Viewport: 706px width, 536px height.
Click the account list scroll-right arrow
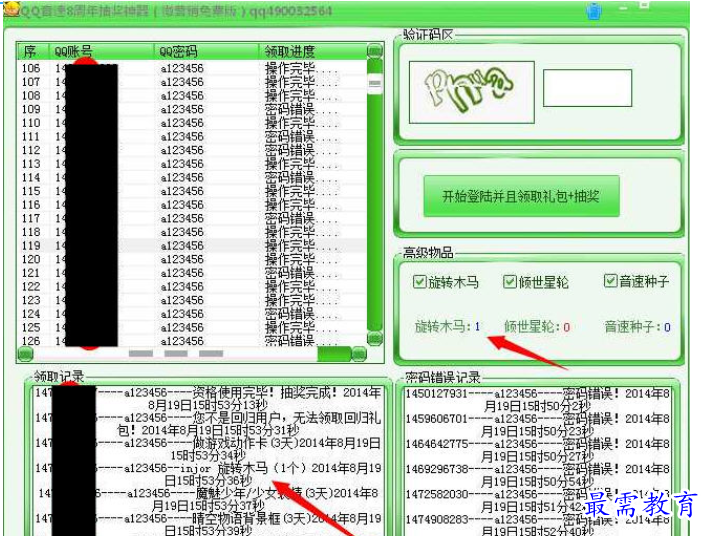pos(359,354)
